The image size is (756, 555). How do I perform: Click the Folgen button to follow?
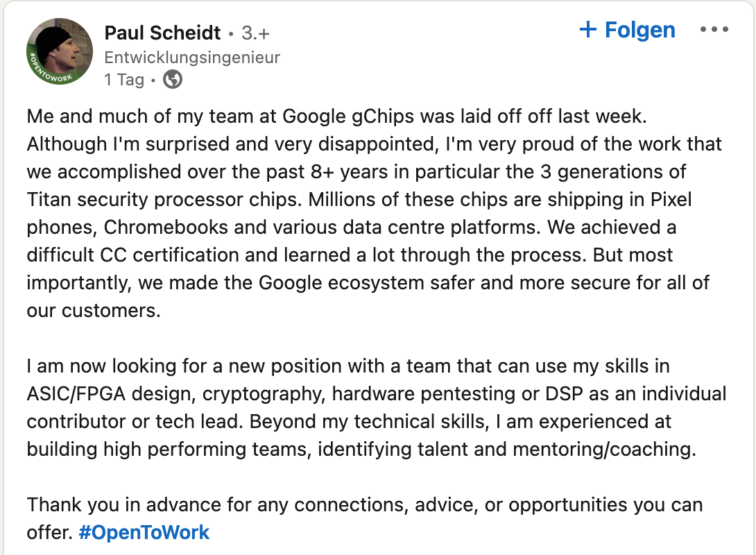[639, 30]
